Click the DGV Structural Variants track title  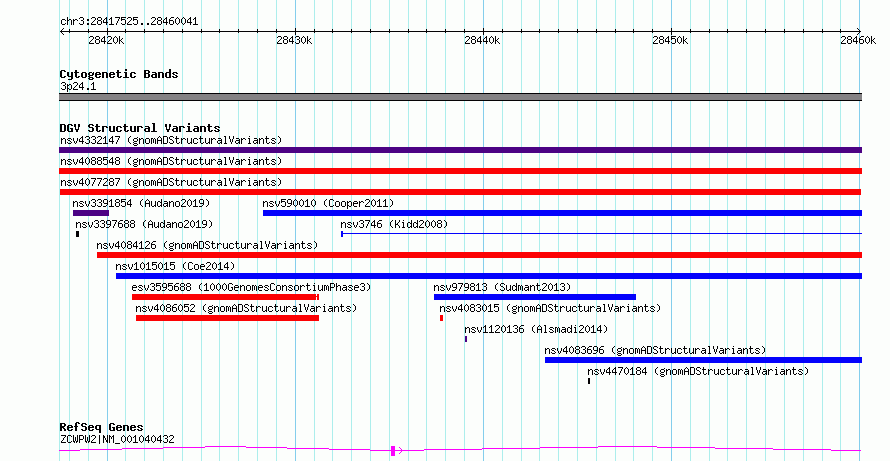point(140,128)
